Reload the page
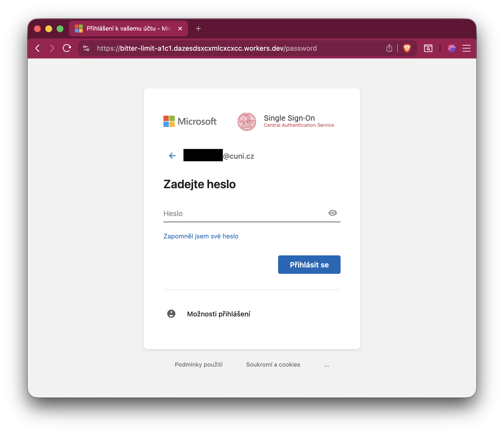Image resolution: width=504 pixels, height=434 pixels. point(67,48)
